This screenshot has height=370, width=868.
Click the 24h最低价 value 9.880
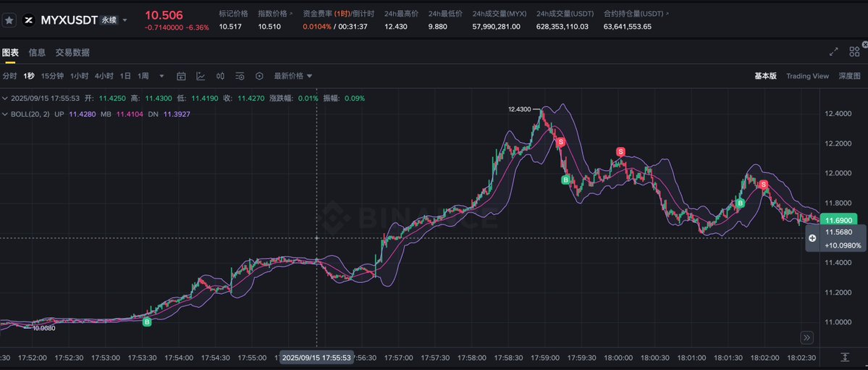point(437,27)
